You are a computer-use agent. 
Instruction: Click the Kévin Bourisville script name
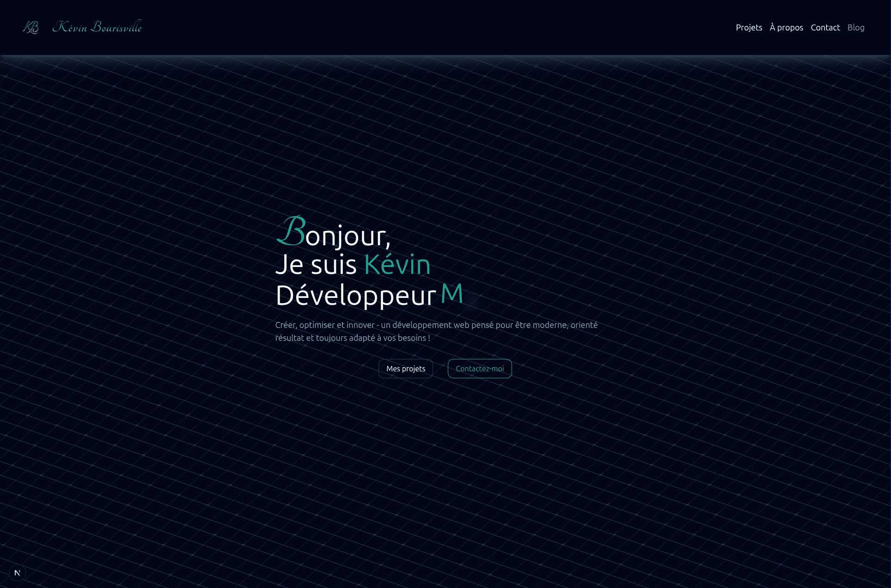point(97,27)
